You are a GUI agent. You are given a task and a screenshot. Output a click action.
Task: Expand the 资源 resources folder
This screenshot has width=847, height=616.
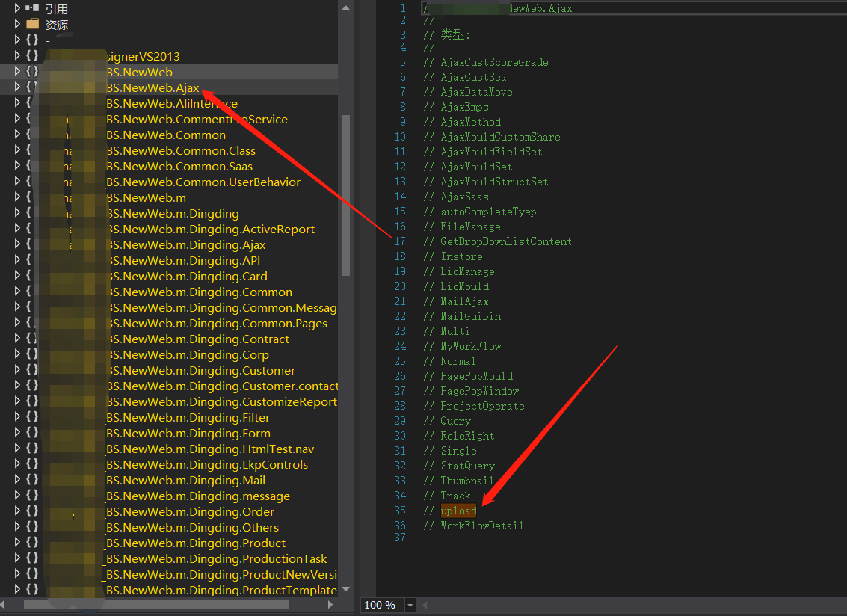[x=17, y=25]
